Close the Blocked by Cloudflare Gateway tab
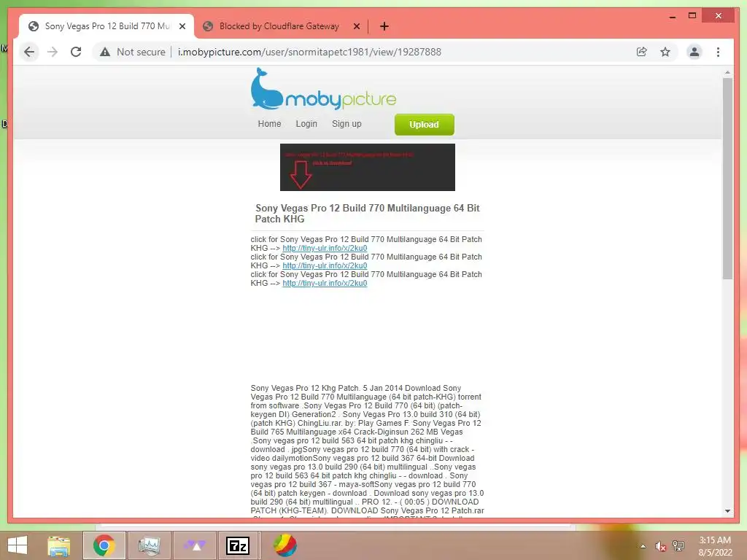Screen dimensions: 747x560 [356, 26]
